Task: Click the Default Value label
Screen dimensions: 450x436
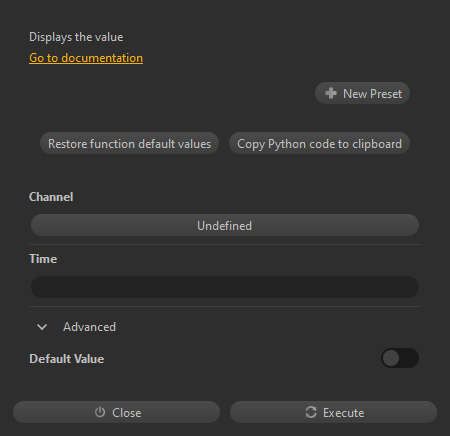Action: tap(67, 359)
